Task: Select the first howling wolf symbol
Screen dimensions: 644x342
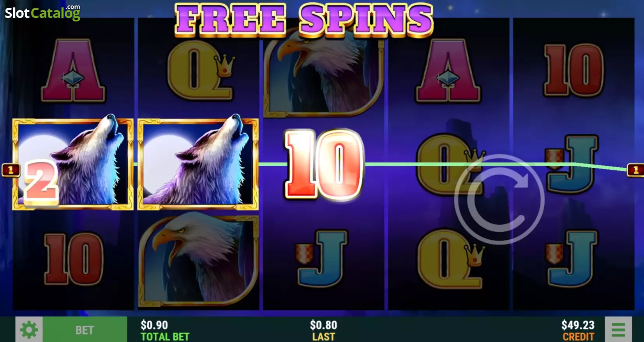Action: coord(73,164)
